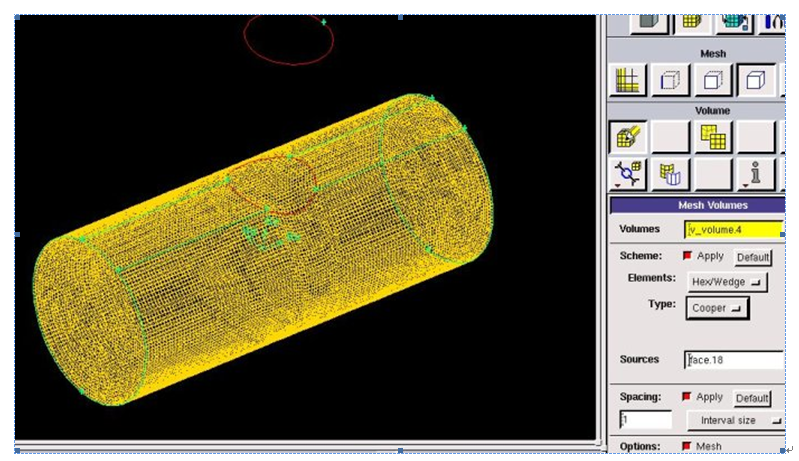Image resolution: width=799 pixels, height=461 pixels.
Task: Click the Summarize Volume Mesh info icon
Action: pyautogui.click(x=755, y=174)
